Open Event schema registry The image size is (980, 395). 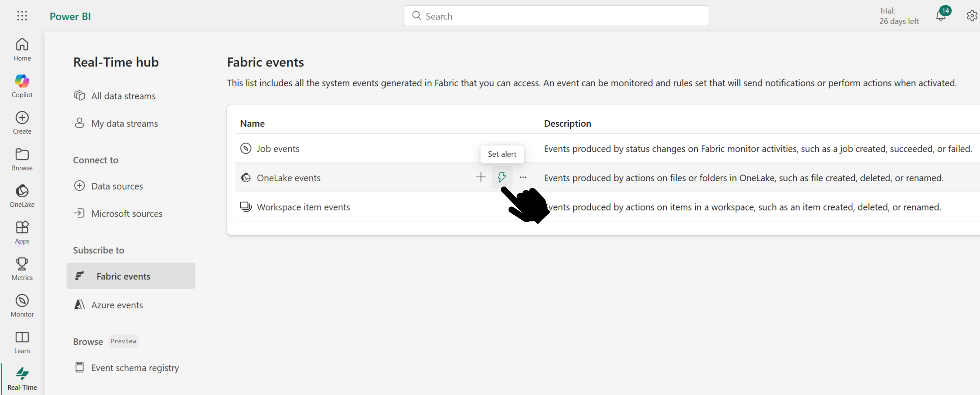[x=126, y=368]
